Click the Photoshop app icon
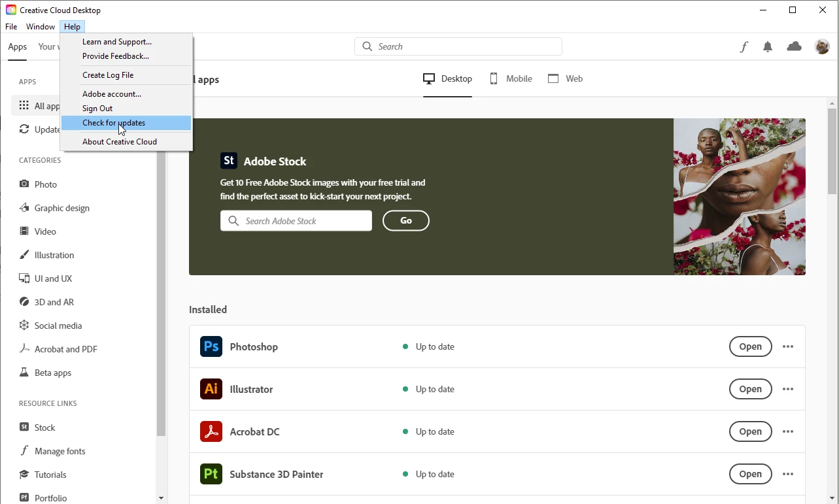The image size is (839, 504). [211, 346]
